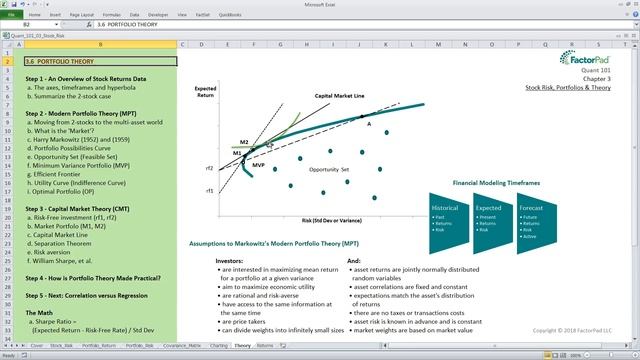Click the Capital Market Line chart label
This screenshot has width=640, height=360.
339,96
